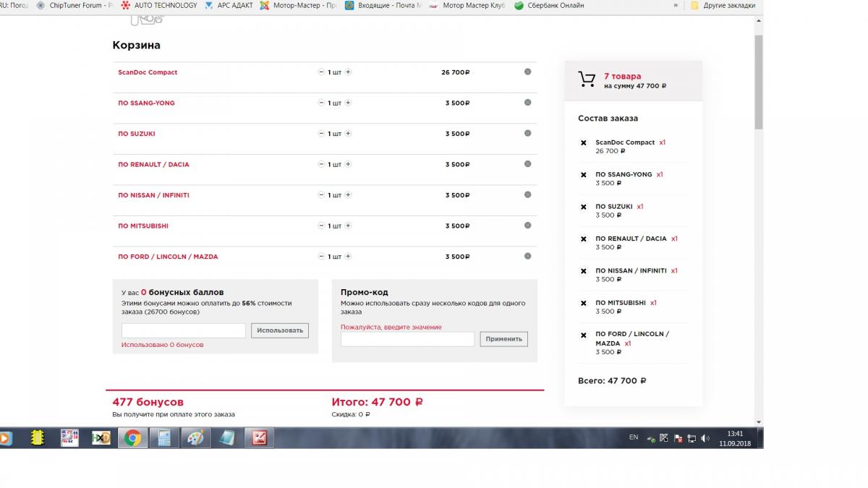Decrease quantity of ПО FORD / LINCOLN / MAZDA
This screenshot has width=868, height=488.
click(x=321, y=257)
